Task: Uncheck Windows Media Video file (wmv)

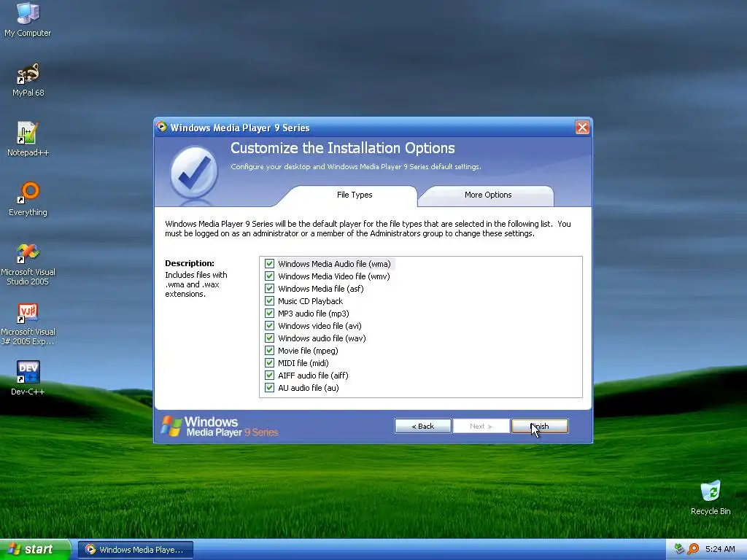Action: 269,276
